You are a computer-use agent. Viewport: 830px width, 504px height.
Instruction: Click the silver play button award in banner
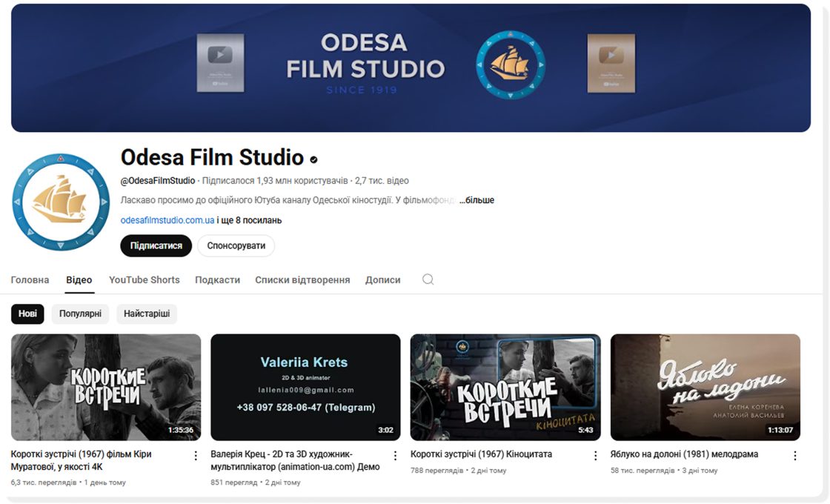(220, 63)
